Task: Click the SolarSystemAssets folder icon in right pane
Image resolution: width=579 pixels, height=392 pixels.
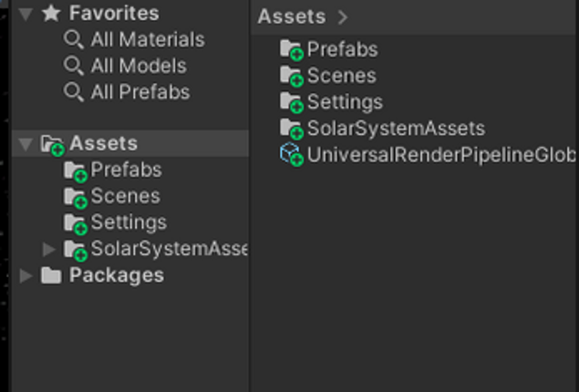Action: point(291,129)
